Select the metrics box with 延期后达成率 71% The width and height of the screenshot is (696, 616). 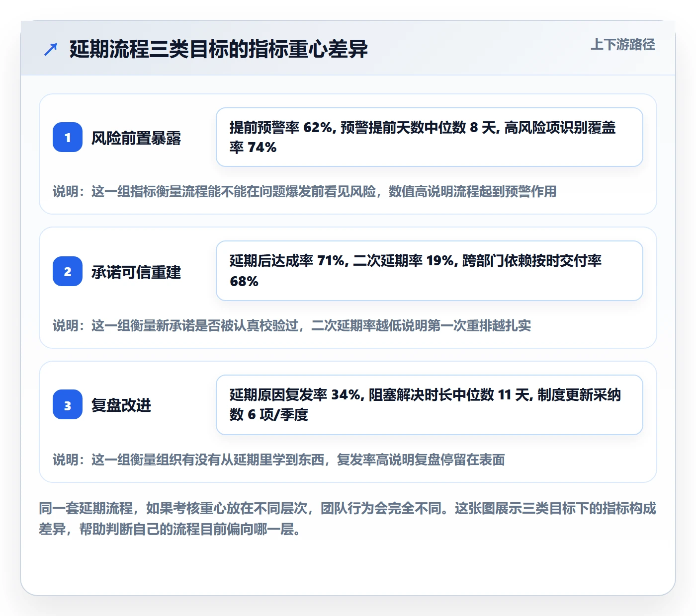[x=430, y=271]
